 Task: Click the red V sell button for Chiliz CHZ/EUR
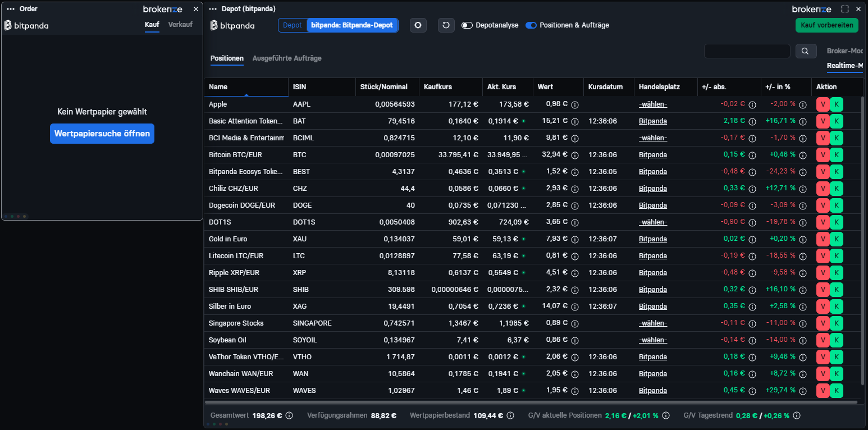point(823,189)
